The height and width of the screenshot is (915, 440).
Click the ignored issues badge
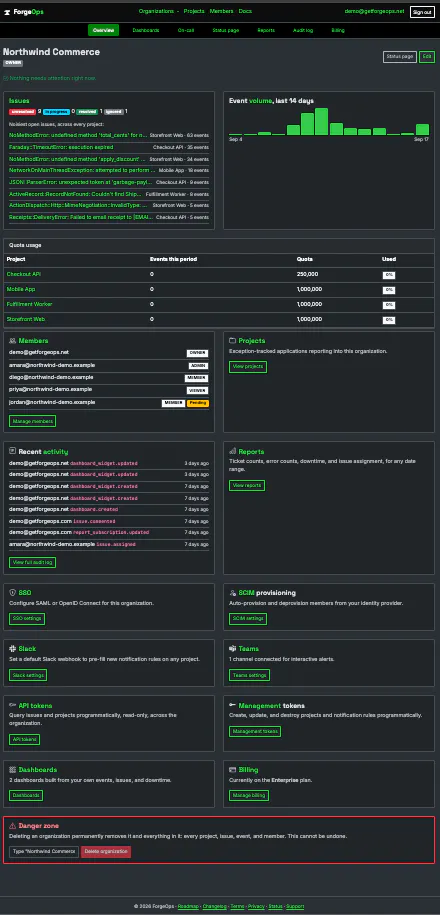(114, 111)
